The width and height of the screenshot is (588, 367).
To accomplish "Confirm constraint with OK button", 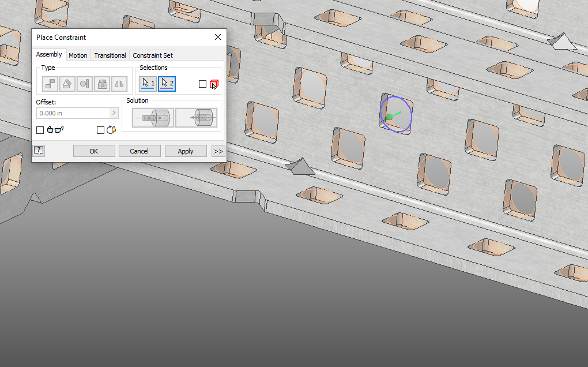I will click(94, 151).
